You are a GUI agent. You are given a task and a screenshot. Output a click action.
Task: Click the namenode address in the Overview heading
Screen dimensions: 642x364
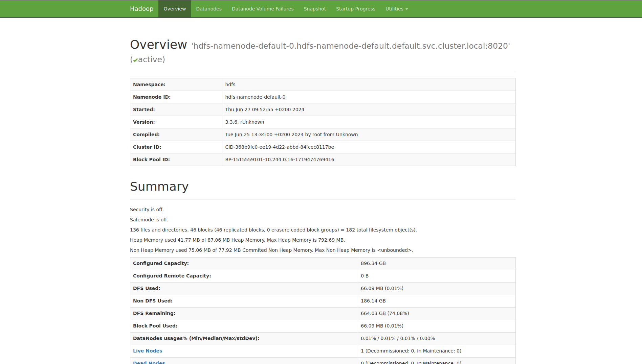coord(350,46)
